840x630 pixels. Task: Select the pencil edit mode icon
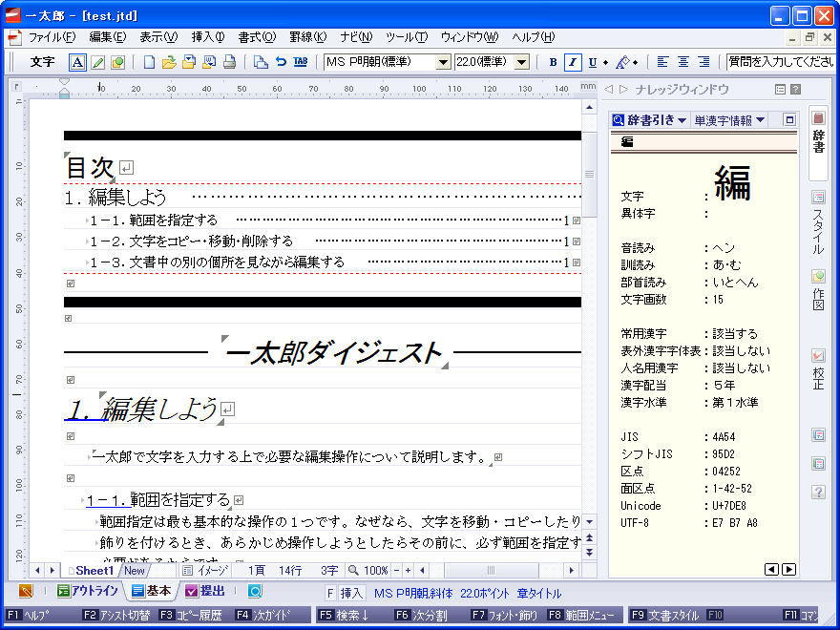97,62
